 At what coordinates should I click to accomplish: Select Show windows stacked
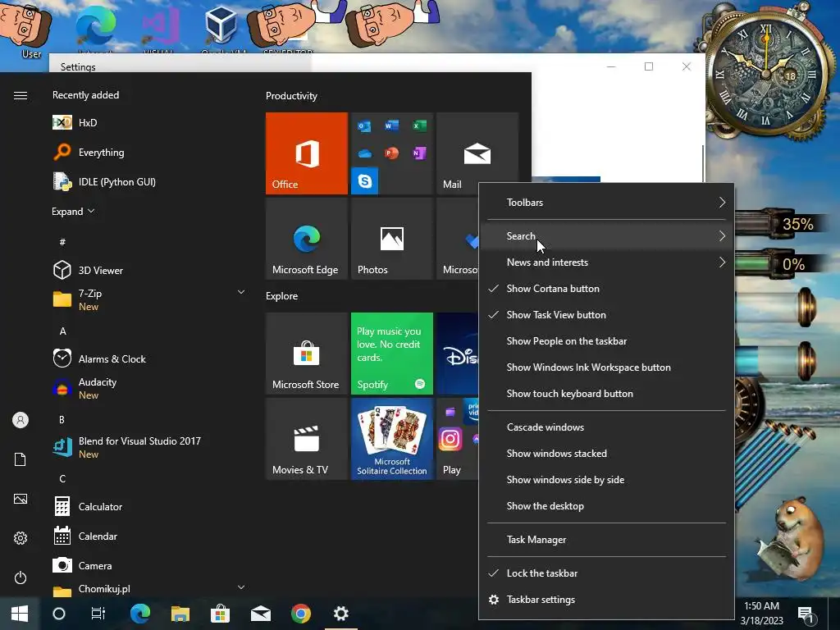(606, 454)
